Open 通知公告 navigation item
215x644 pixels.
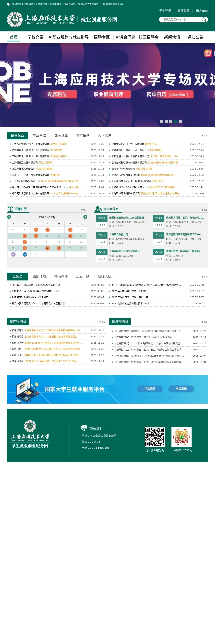point(195,37)
